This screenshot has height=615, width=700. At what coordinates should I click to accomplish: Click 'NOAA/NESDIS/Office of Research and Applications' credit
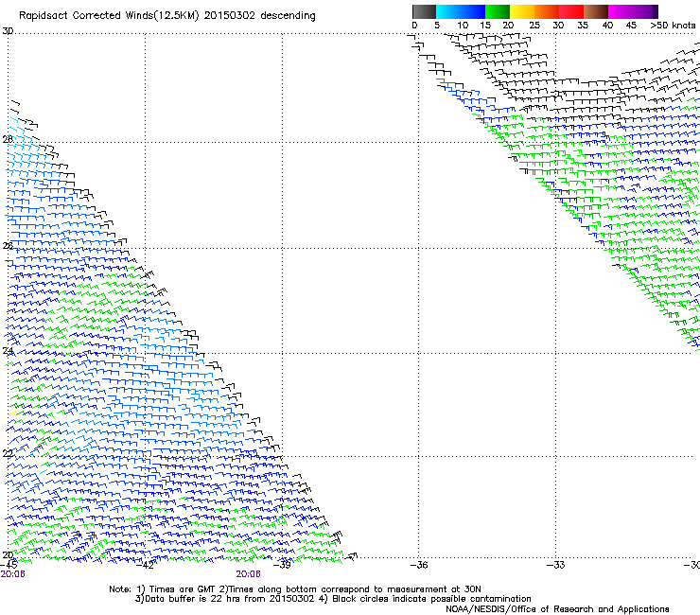point(557,609)
